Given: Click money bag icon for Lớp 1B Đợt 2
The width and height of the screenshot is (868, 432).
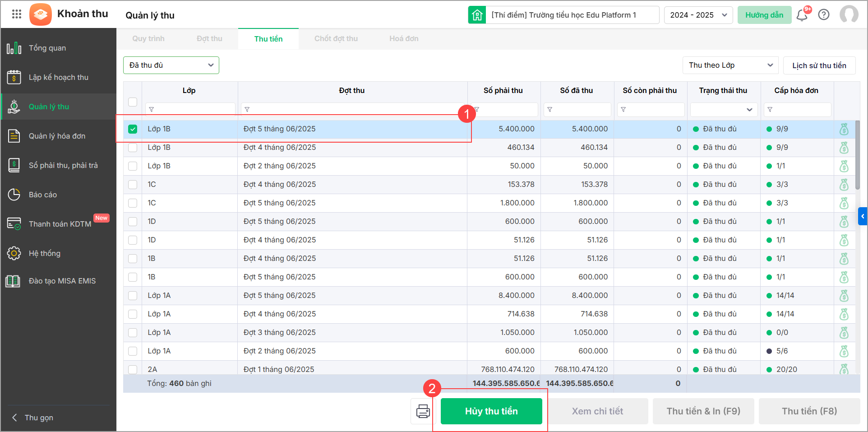Looking at the screenshot, I should 844,166.
